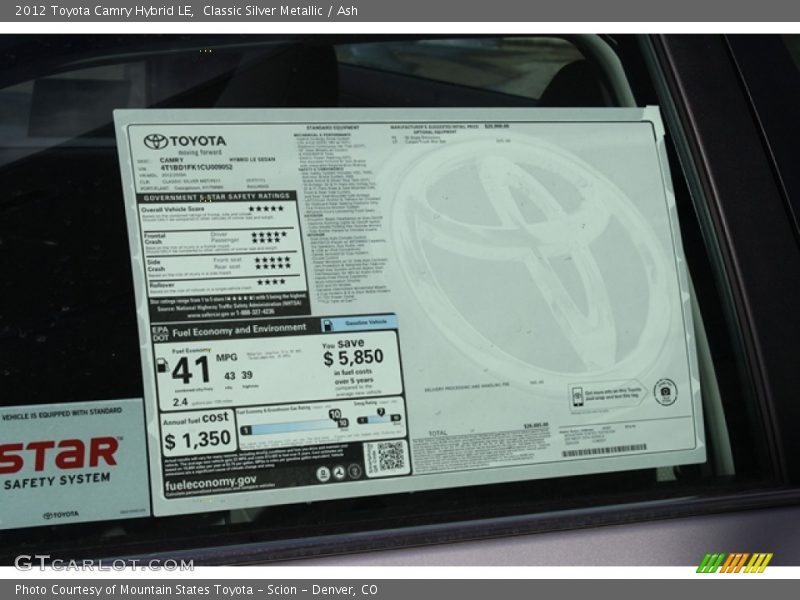This screenshot has height=600, width=800.
Task: Click the Fuel Economy and Environment header
Action: (x=238, y=327)
